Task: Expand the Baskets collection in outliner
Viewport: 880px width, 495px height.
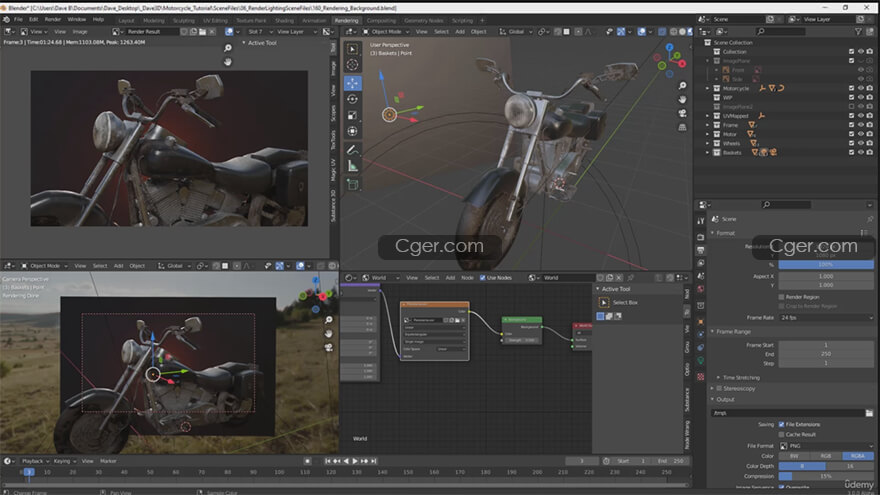Action: pos(708,152)
